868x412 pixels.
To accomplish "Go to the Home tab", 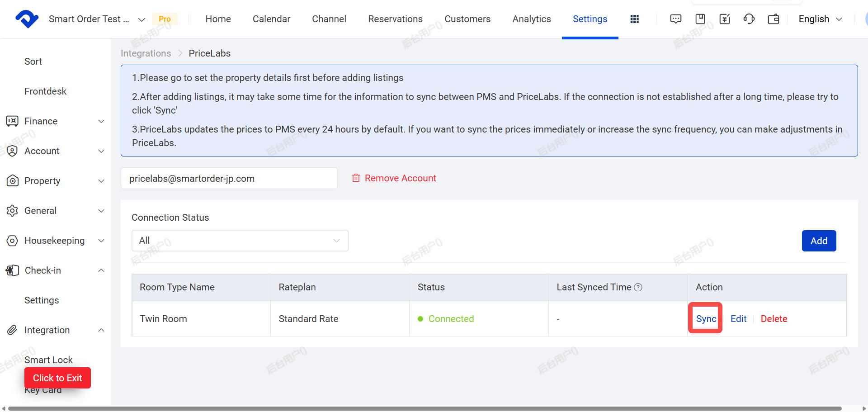I will 218,19.
